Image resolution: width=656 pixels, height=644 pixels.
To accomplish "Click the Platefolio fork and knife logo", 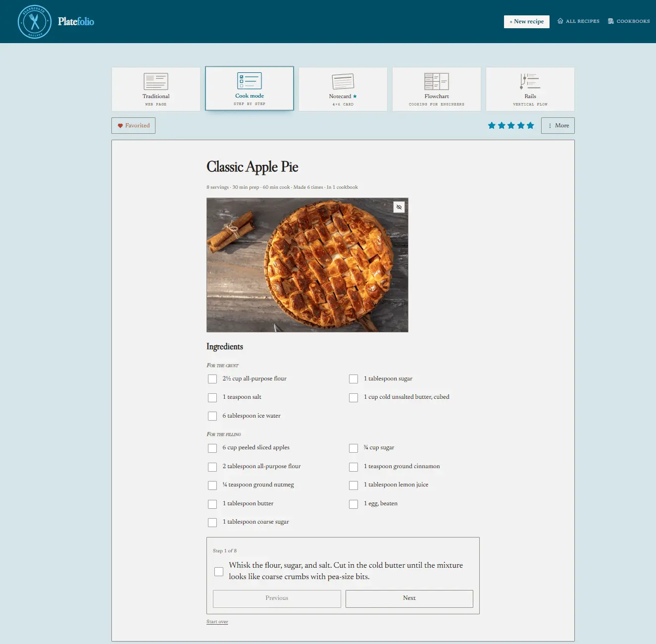I will (35, 22).
